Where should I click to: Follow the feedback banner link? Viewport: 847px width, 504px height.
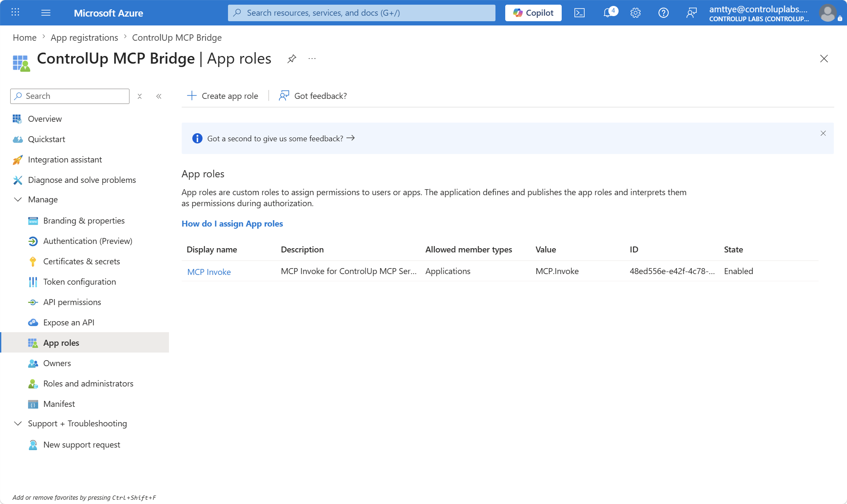281,138
